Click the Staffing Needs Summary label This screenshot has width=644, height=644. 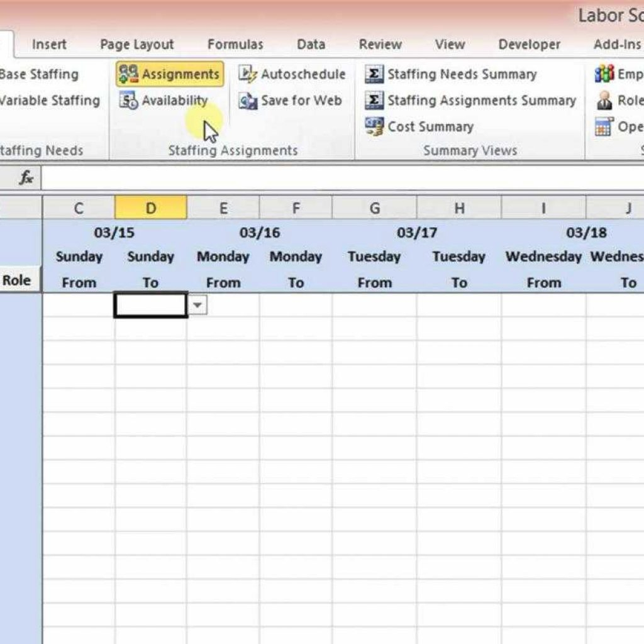(462, 74)
